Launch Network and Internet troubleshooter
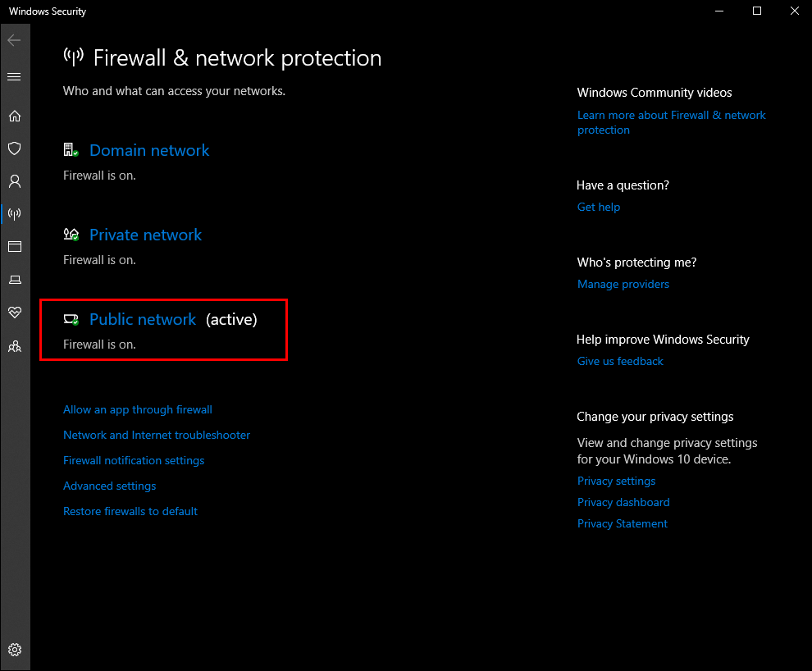The image size is (812, 671). tap(157, 435)
